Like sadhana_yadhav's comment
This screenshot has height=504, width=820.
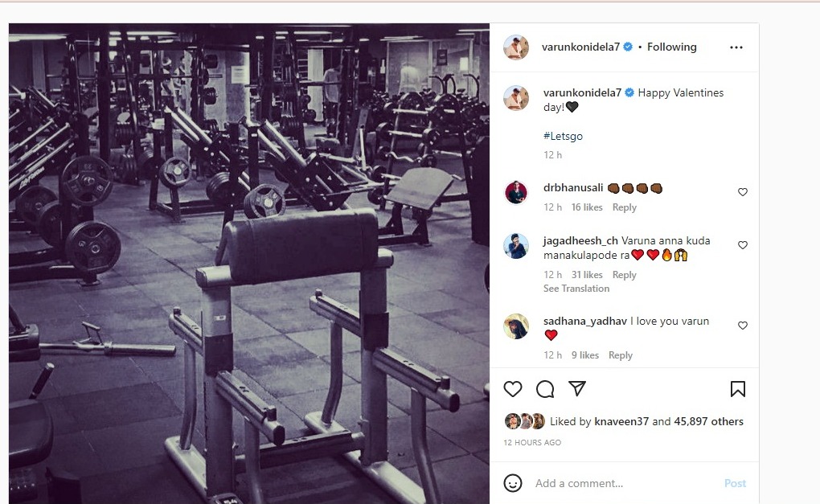click(743, 326)
